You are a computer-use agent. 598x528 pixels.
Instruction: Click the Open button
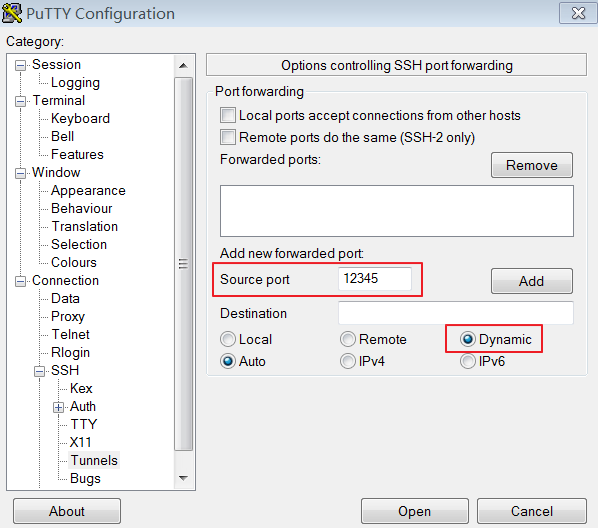(415, 511)
